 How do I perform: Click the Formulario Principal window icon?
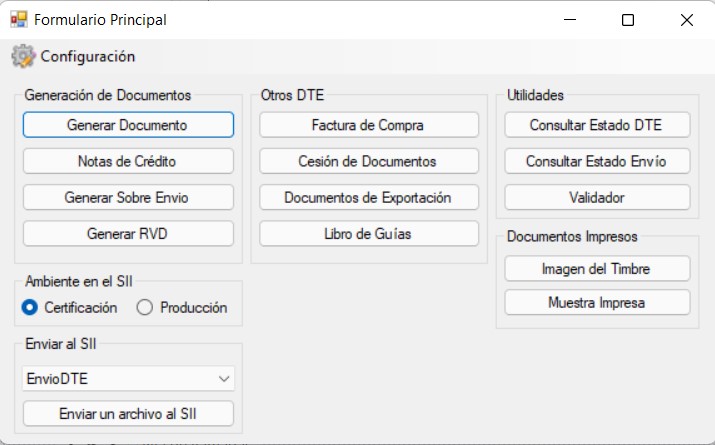point(19,20)
